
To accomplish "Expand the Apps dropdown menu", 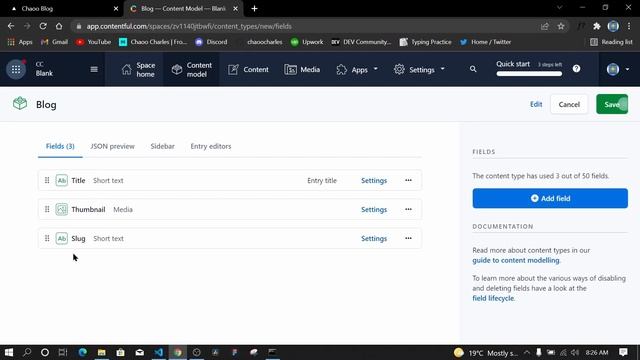I will click(x=357, y=70).
